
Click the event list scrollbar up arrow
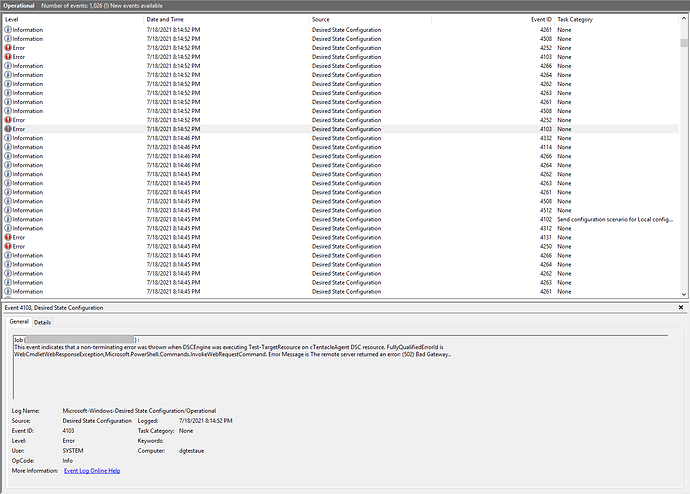pos(683,18)
